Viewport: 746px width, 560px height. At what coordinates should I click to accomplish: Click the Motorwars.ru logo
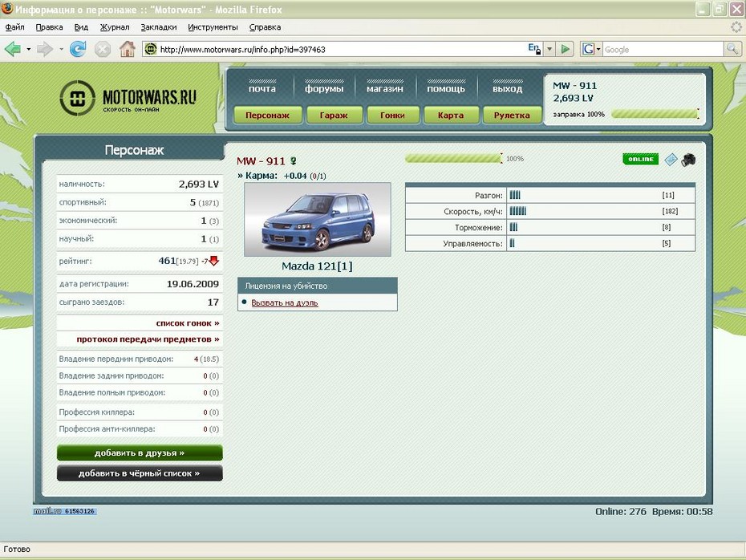pyautogui.click(x=128, y=99)
